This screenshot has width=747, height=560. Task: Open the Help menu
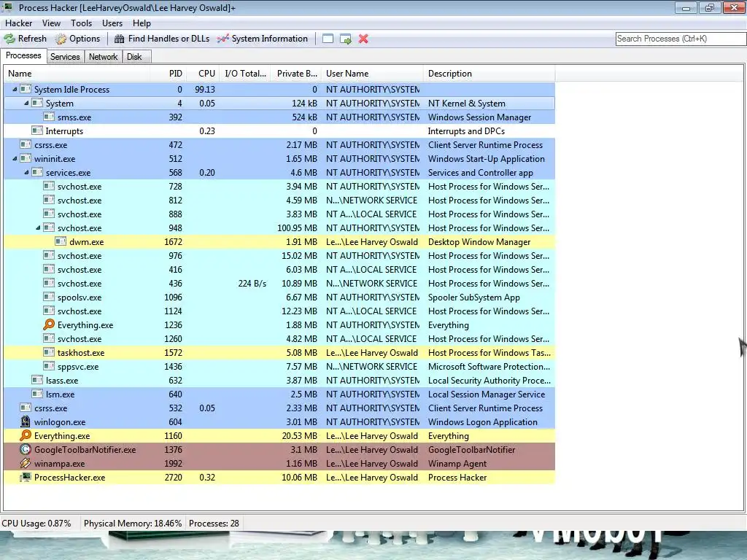pos(142,23)
